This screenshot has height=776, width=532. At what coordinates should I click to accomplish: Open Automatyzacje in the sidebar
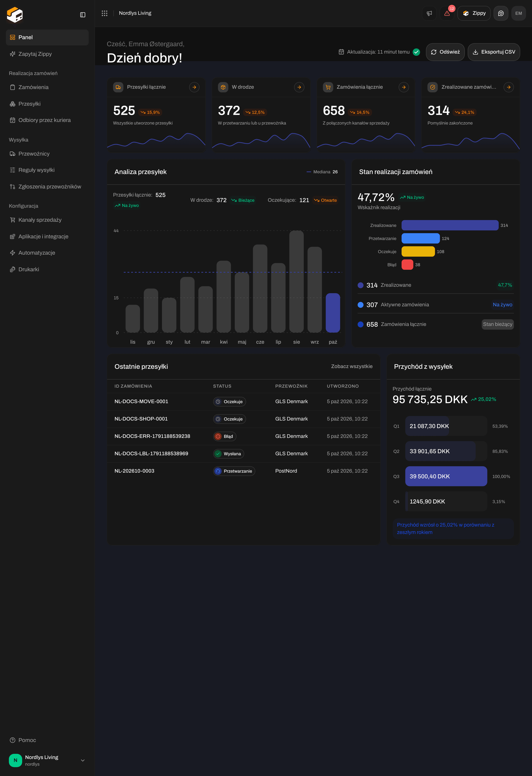click(x=47, y=253)
